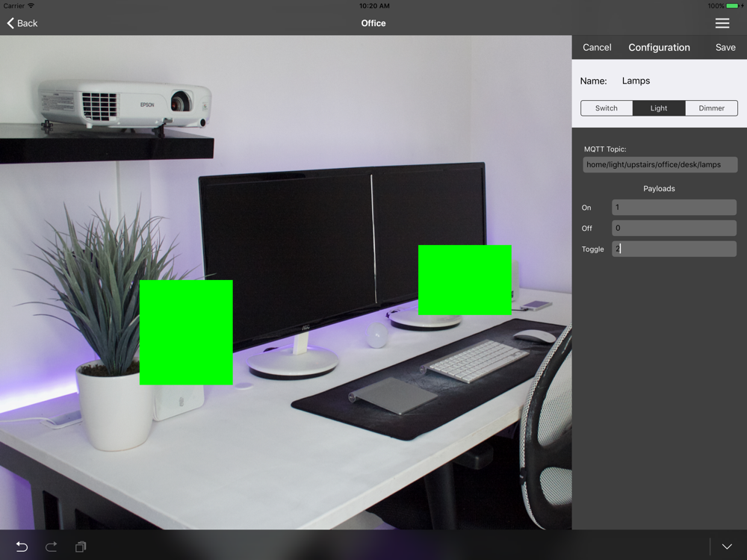The width and height of the screenshot is (747, 560).
Task: Collapse the bottom toolbar with the down chevron
Action: point(727,547)
